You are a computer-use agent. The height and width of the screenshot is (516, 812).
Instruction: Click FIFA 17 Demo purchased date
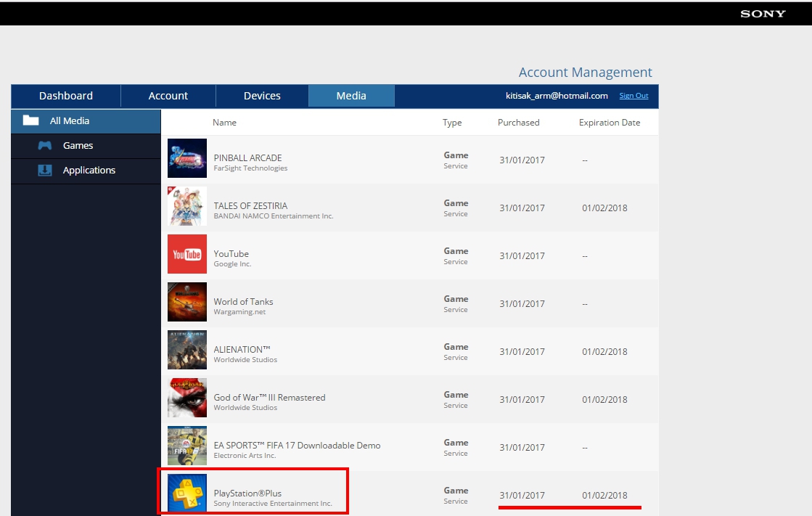pyautogui.click(x=522, y=448)
